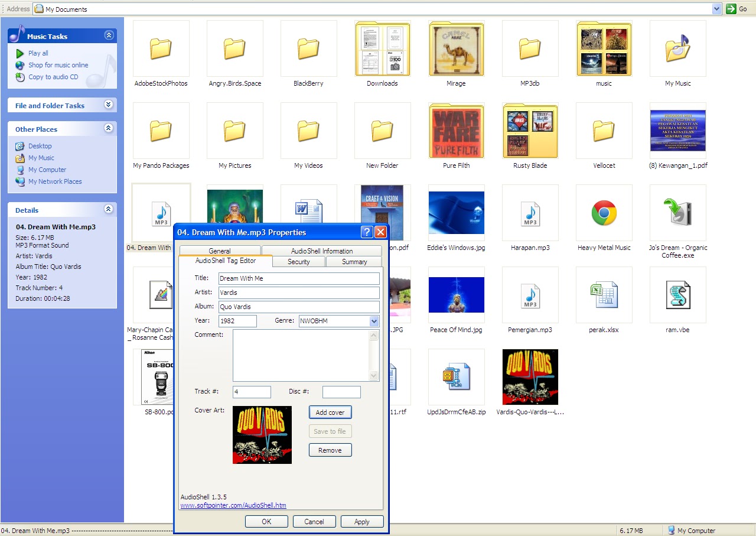Open the Vellocet folder

[604, 131]
